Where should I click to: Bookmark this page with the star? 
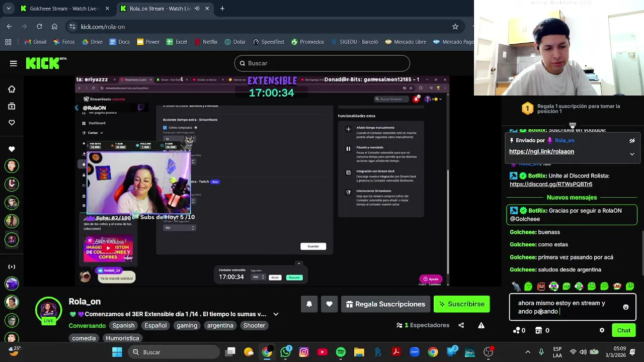455,27
